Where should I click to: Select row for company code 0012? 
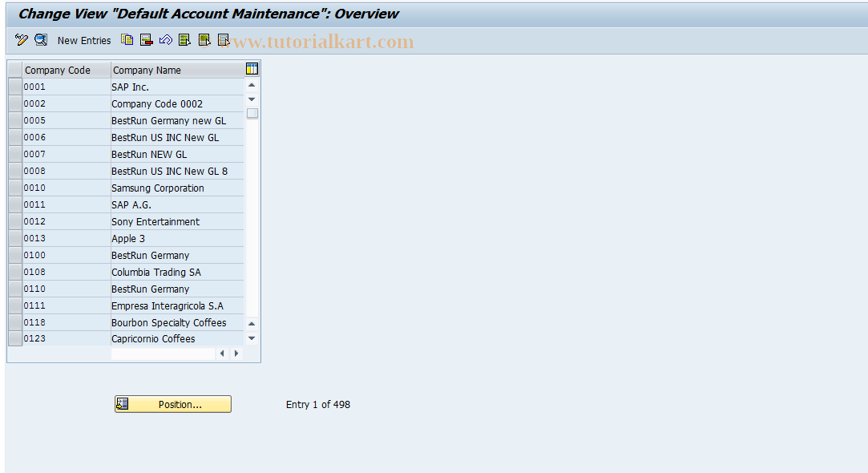(15, 221)
